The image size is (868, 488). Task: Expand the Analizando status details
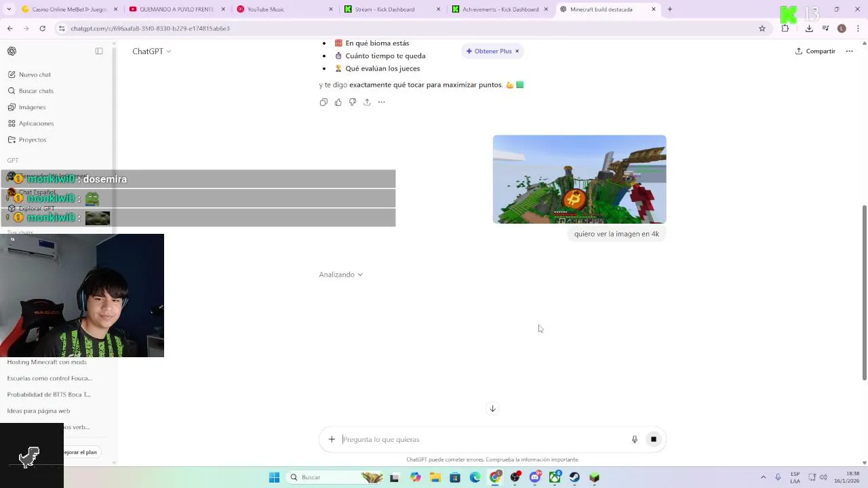pos(341,274)
